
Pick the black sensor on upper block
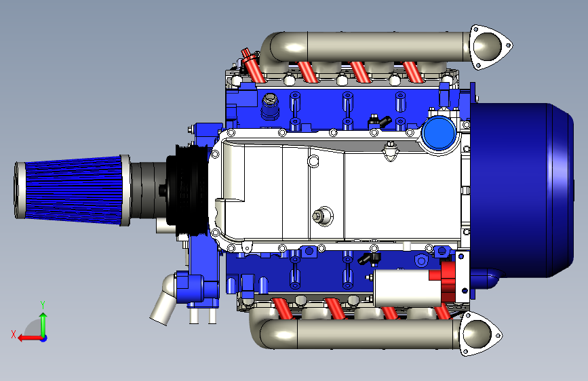(379, 121)
